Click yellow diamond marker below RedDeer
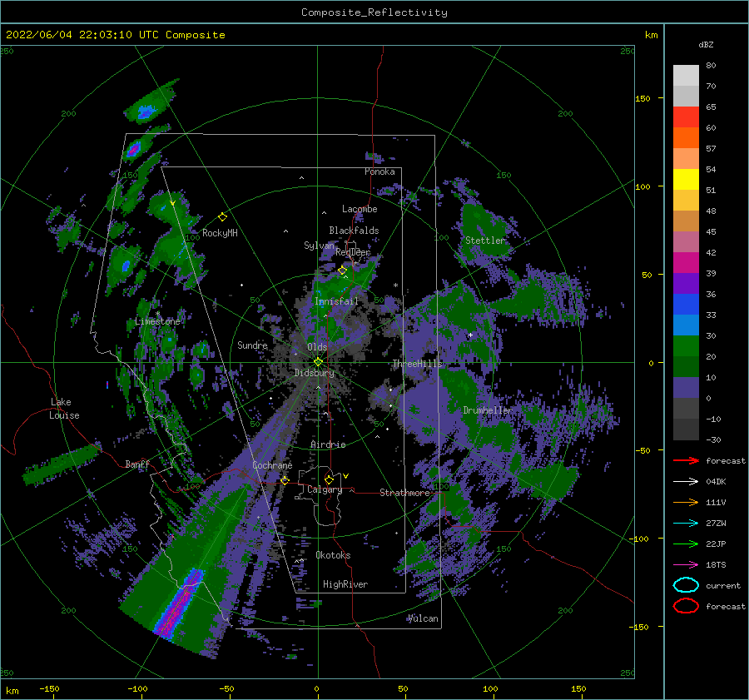The height and width of the screenshot is (700, 749). pos(342,271)
